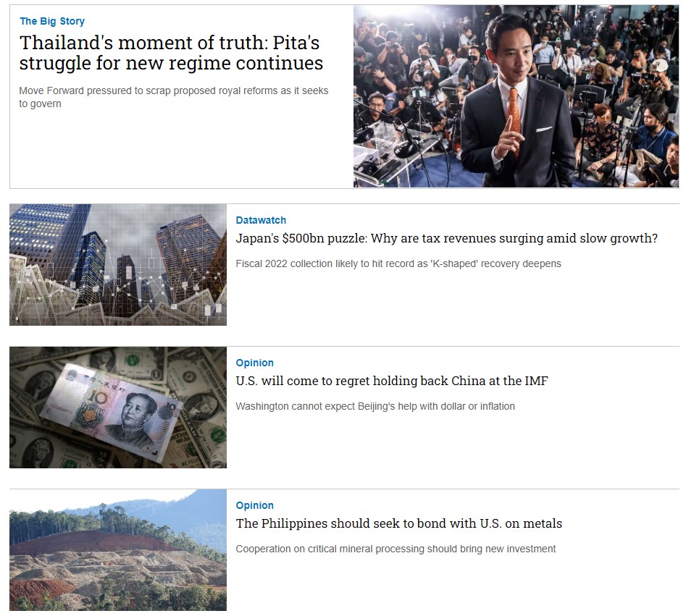The image size is (686, 616).
Task: Click the yuan and dollar banknotes thumbnail
Action: click(x=118, y=407)
